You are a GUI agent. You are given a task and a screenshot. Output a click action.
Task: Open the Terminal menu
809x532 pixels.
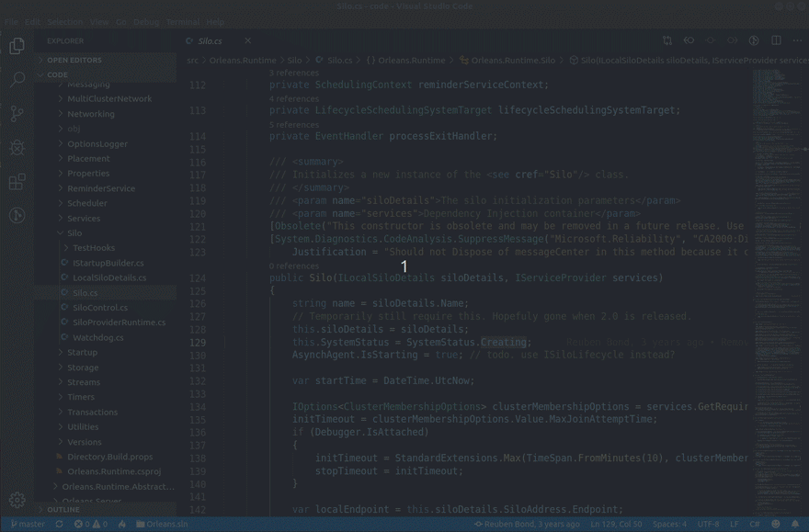click(183, 22)
